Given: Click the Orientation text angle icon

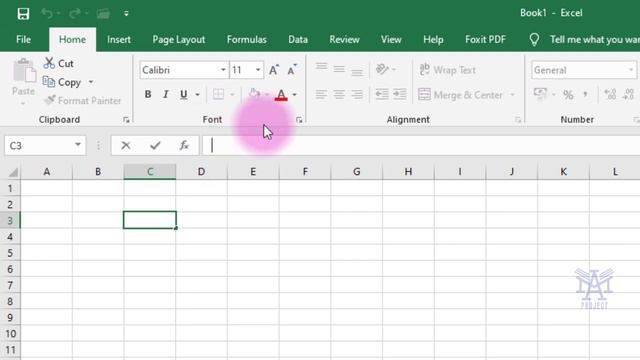Looking at the screenshot, I should click(x=382, y=69).
